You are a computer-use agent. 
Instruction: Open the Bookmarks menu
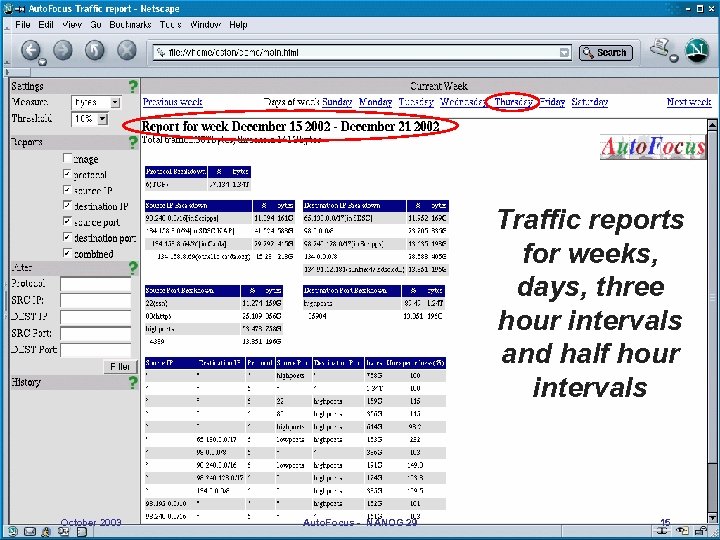click(x=130, y=25)
